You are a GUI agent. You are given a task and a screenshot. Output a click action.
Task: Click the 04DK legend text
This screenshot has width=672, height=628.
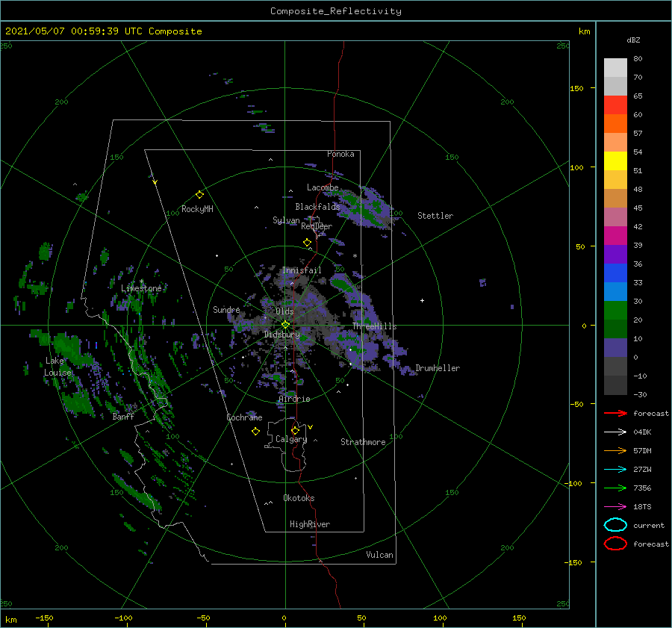[642, 432]
